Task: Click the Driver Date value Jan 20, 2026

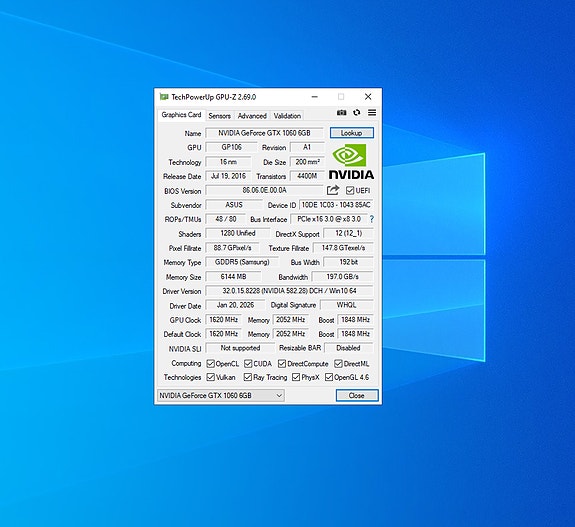Action: tap(235, 305)
